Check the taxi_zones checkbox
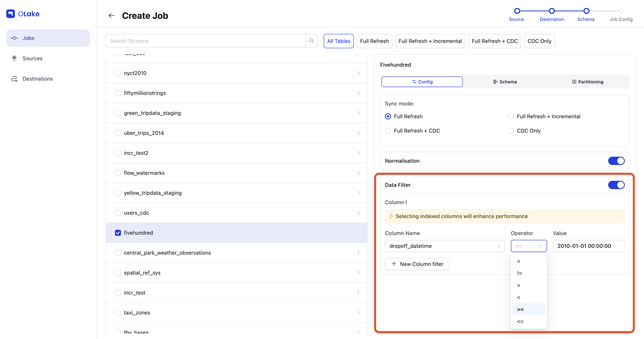The width and height of the screenshot is (644, 339). point(118,312)
